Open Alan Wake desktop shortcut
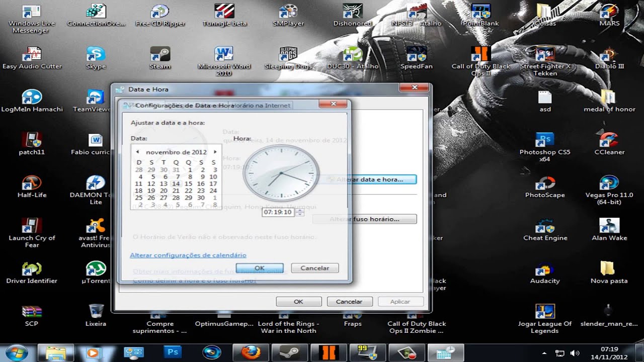The height and width of the screenshot is (362, 644). point(609,230)
